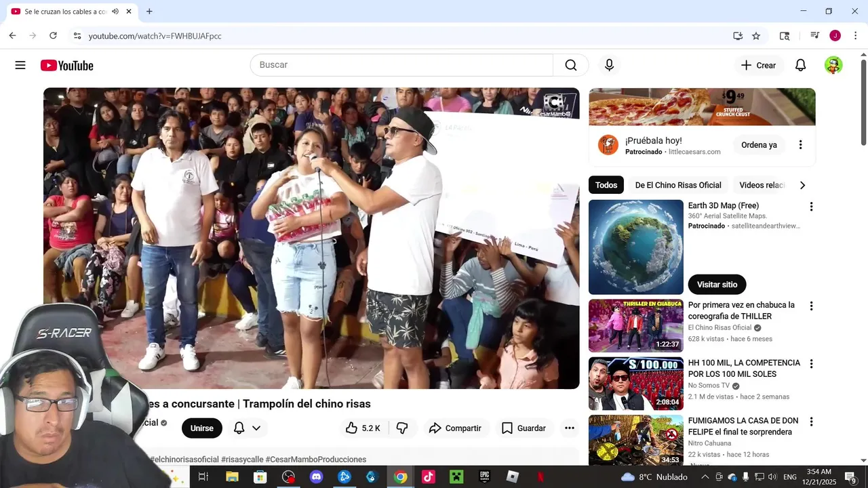The height and width of the screenshot is (488, 868).
Task: Like the video with 5.2 K
Action: (363, 428)
